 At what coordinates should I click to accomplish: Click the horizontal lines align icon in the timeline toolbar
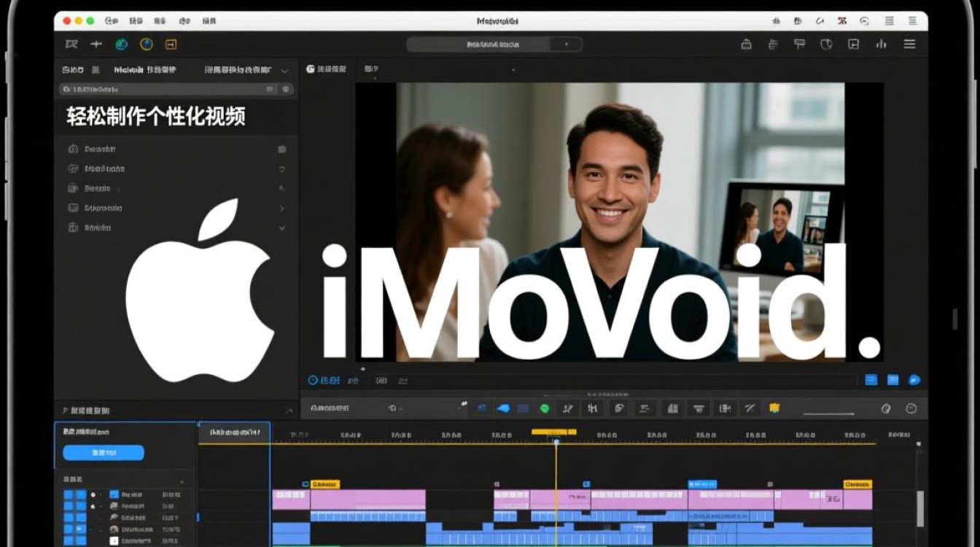(643, 408)
